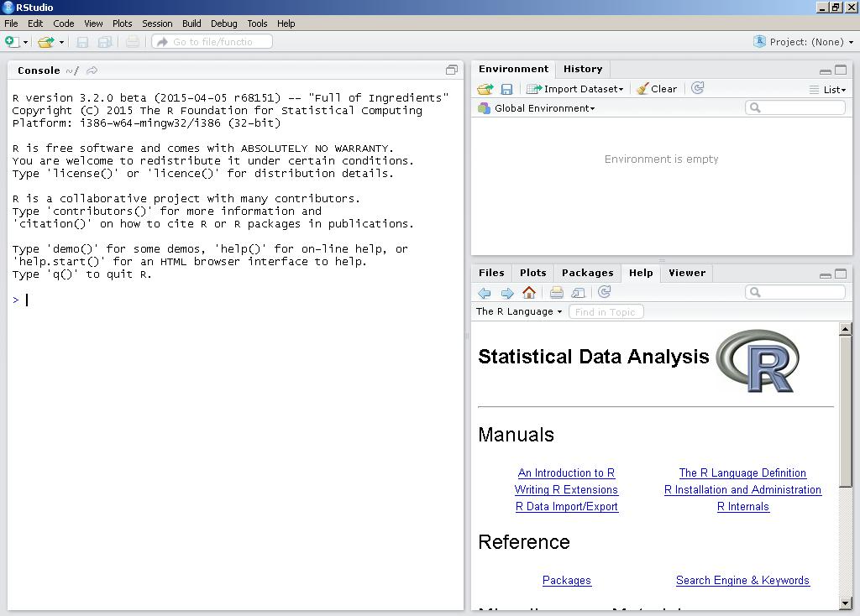
Task: Open Search Engine & Keywords link
Action: (x=742, y=581)
